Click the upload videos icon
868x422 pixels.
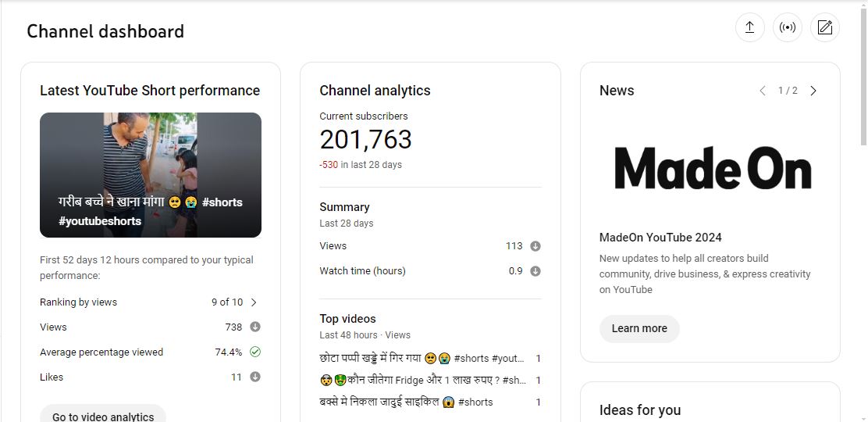(x=749, y=27)
